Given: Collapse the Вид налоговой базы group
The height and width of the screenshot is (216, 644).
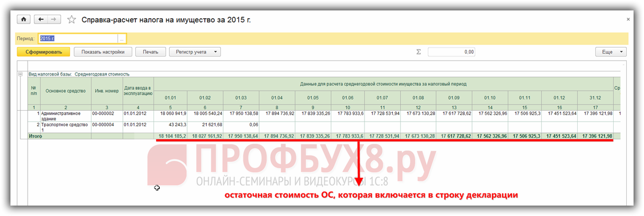Looking at the screenshot, I should coord(20,74).
